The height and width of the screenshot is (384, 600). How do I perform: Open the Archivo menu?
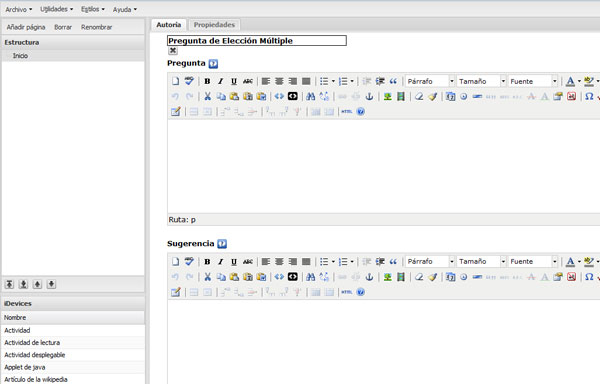click(x=18, y=9)
